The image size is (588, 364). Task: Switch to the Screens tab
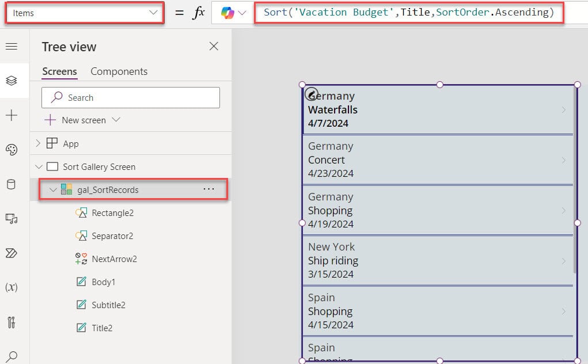pos(59,71)
